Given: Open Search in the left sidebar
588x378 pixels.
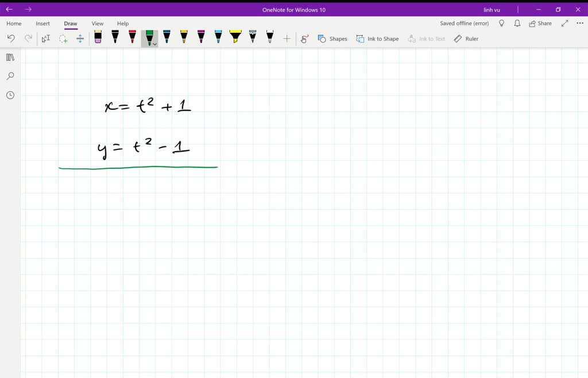Looking at the screenshot, I should click(x=10, y=76).
